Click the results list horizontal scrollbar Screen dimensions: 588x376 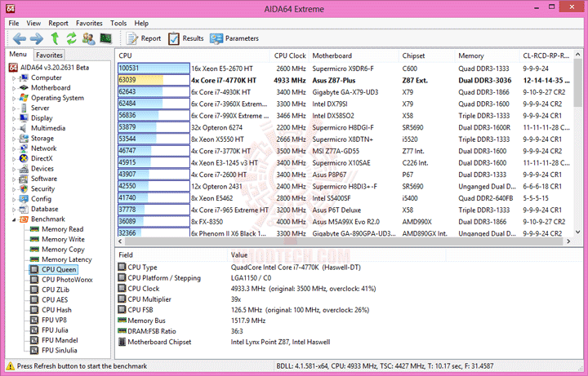click(345, 241)
